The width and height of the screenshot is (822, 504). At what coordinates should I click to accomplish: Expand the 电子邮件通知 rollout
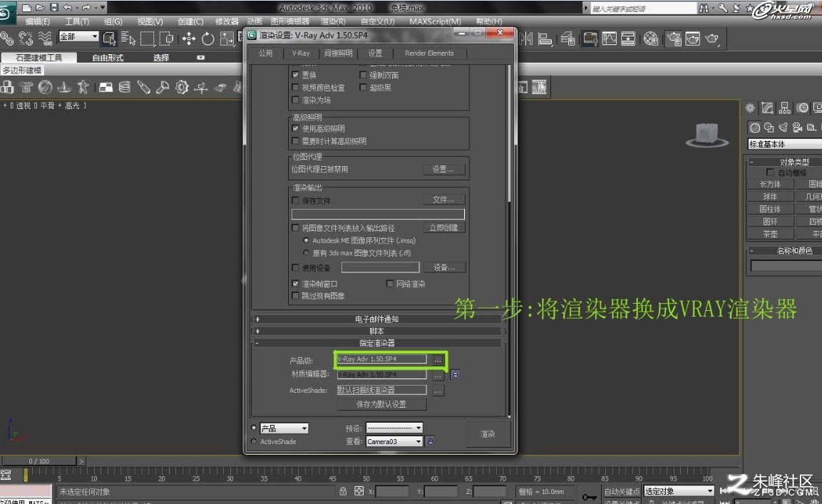click(377, 319)
